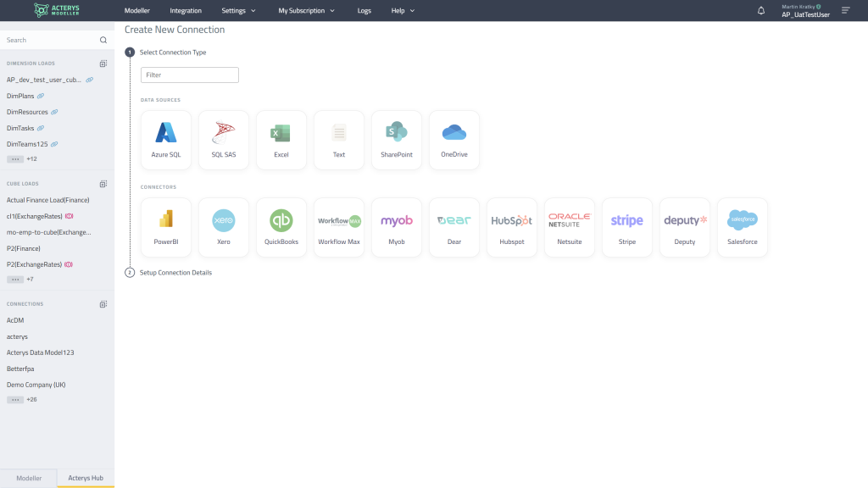Viewport: 868px width, 488px height.
Task: Open the hamburger menu top right
Action: 844,10
